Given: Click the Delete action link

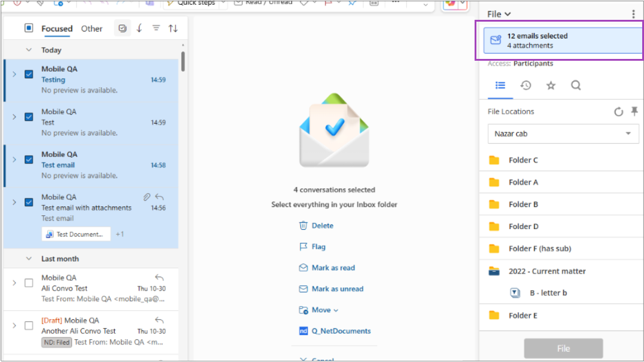Looking at the screenshot, I should coord(322,225).
